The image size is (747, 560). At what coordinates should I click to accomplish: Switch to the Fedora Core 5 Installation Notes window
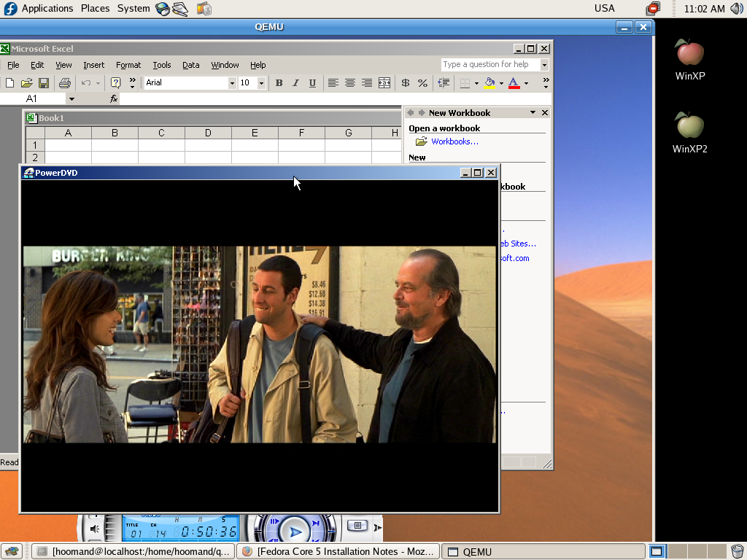338,551
